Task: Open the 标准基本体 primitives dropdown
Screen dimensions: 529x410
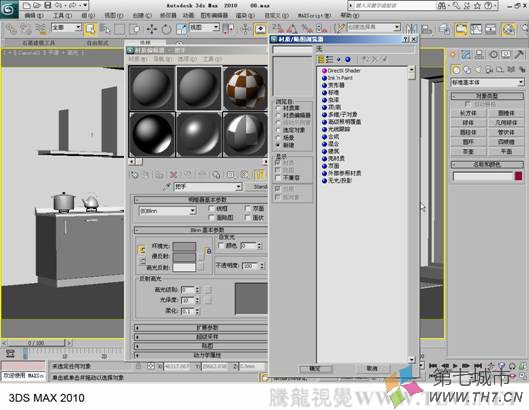Action: [488, 82]
